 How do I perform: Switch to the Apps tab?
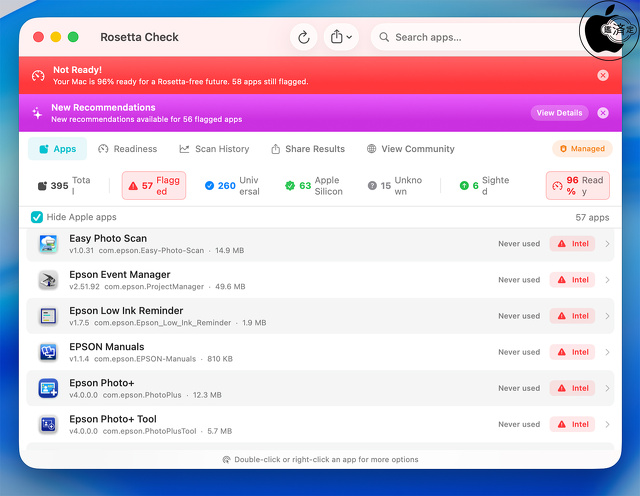[58, 149]
